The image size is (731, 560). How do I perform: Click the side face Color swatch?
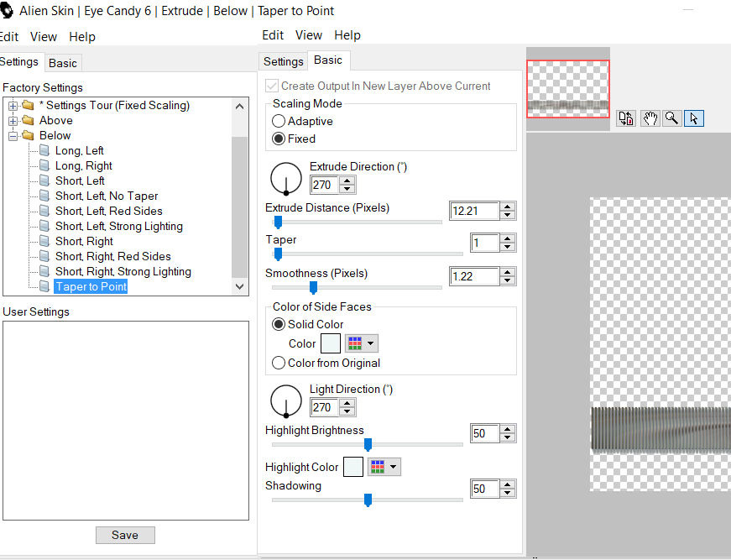point(331,343)
